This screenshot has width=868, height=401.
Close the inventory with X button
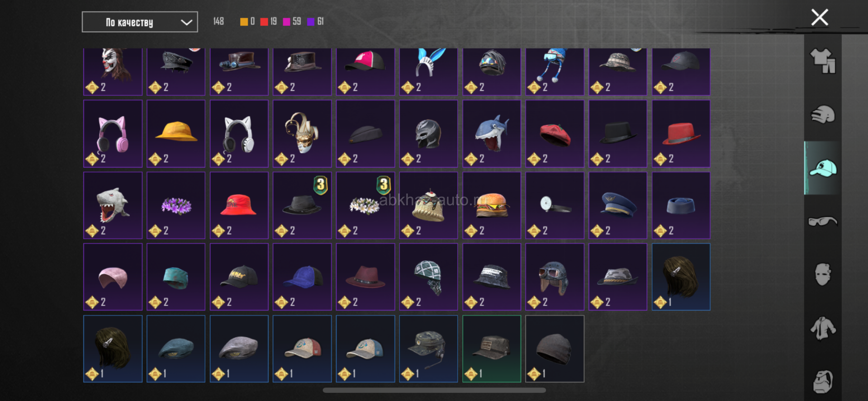pyautogui.click(x=820, y=18)
